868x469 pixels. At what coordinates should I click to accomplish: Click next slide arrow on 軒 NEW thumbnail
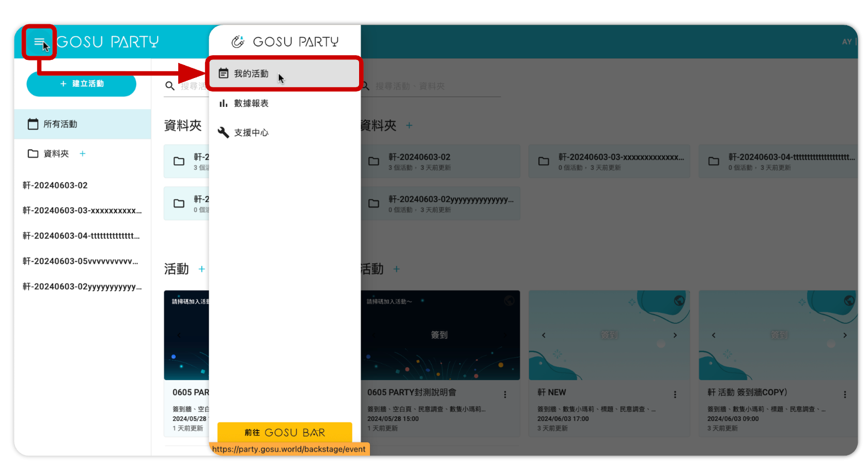pyautogui.click(x=675, y=335)
